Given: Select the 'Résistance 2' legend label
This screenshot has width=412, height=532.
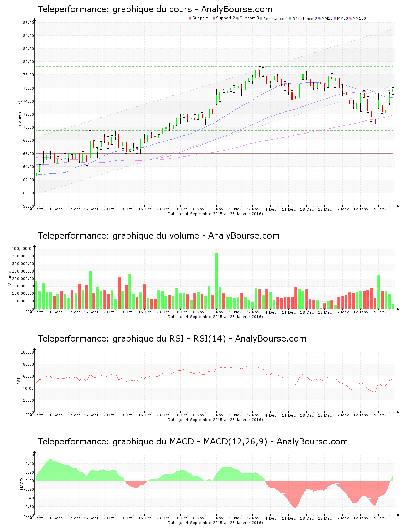Looking at the screenshot, I should (x=305, y=19).
